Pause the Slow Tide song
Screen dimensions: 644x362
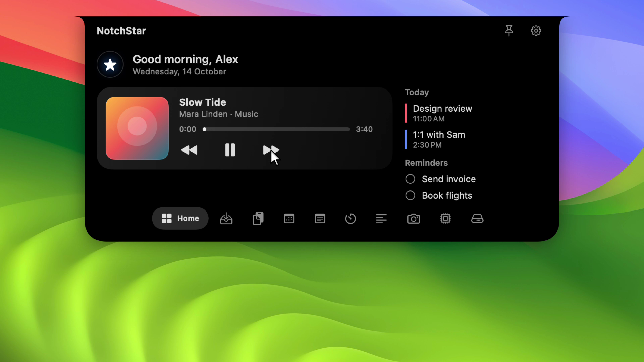pyautogui.click(x=230, y=150)
